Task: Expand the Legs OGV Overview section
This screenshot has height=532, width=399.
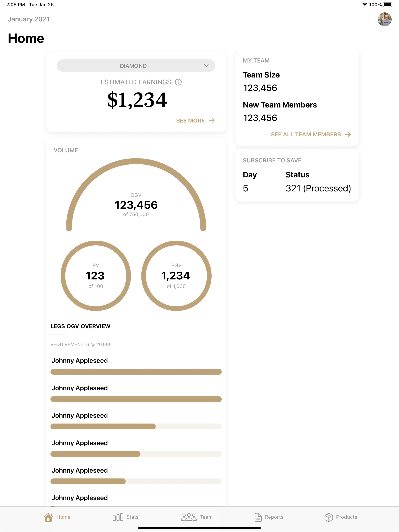Action: pos(80,326)
